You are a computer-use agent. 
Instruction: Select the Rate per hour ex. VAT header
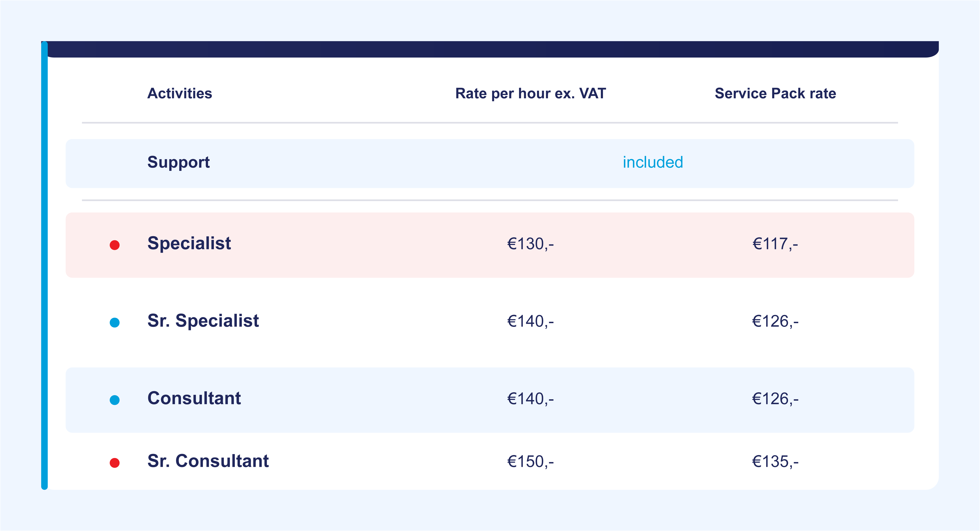click(x=530, y=94)
